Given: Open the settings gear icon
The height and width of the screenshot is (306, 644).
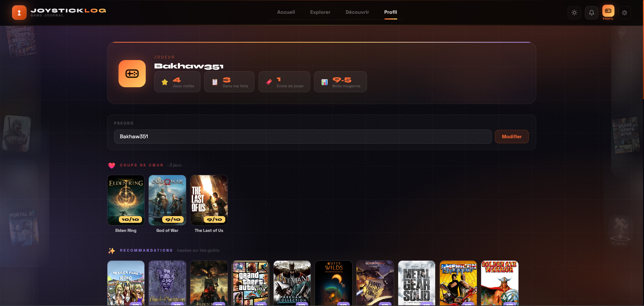Looking at the screenshot, I should click(624, 13).
